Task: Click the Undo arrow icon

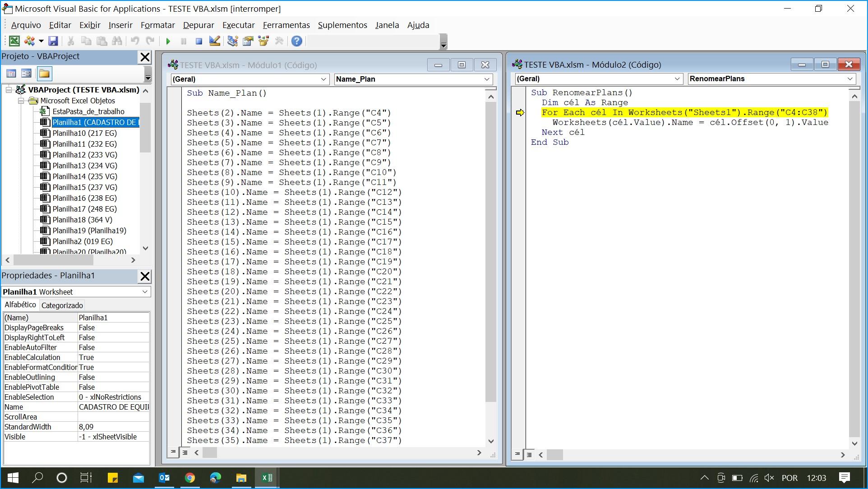Action: 135,41
